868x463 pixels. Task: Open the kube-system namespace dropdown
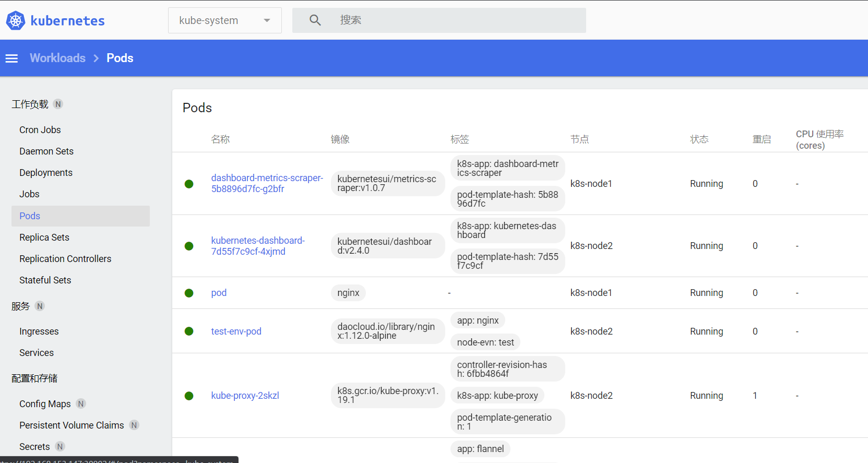click(x=224, y=20)
